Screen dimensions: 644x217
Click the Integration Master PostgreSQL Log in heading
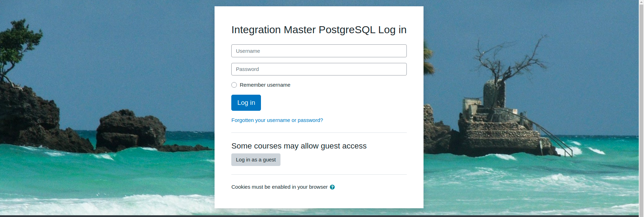319,30
